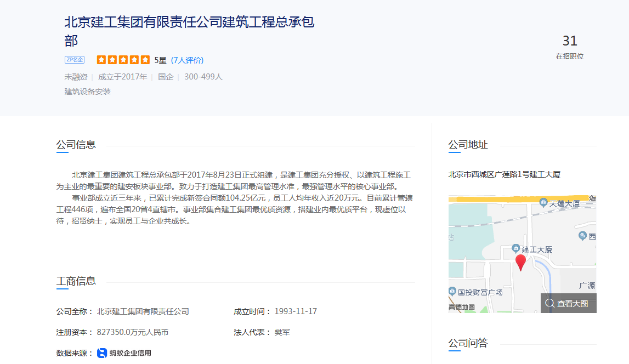This screenshot has height=364, width=629.
Task: Click the 国企 label
Action: coord(166,77)
